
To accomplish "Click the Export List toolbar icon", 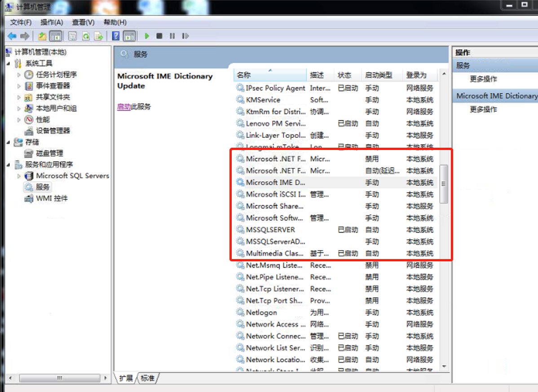I will [99, 36].
